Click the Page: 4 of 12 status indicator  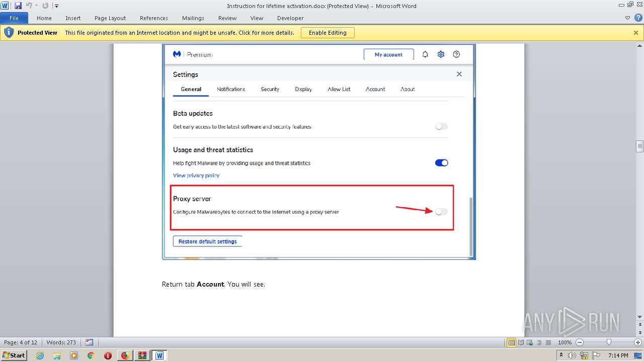21,342
